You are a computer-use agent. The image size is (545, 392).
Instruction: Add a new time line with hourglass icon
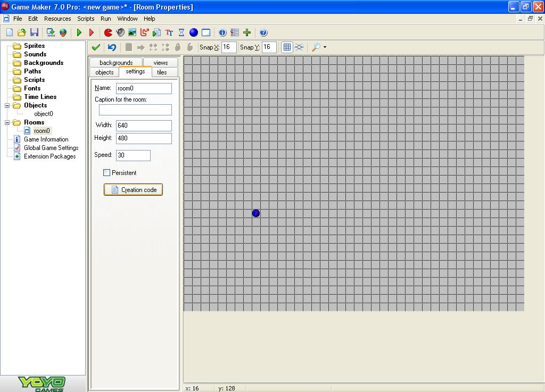point(181,33)
